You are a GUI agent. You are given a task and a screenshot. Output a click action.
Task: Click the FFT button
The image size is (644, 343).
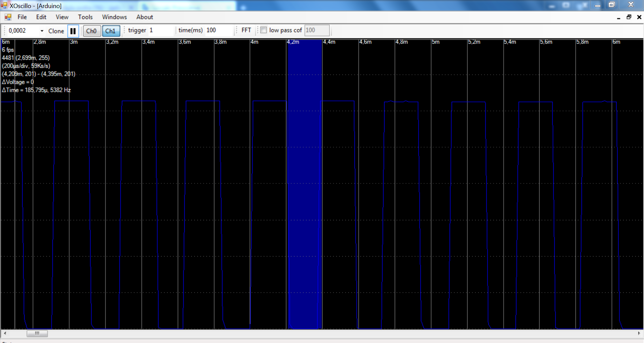coord(246,30)
